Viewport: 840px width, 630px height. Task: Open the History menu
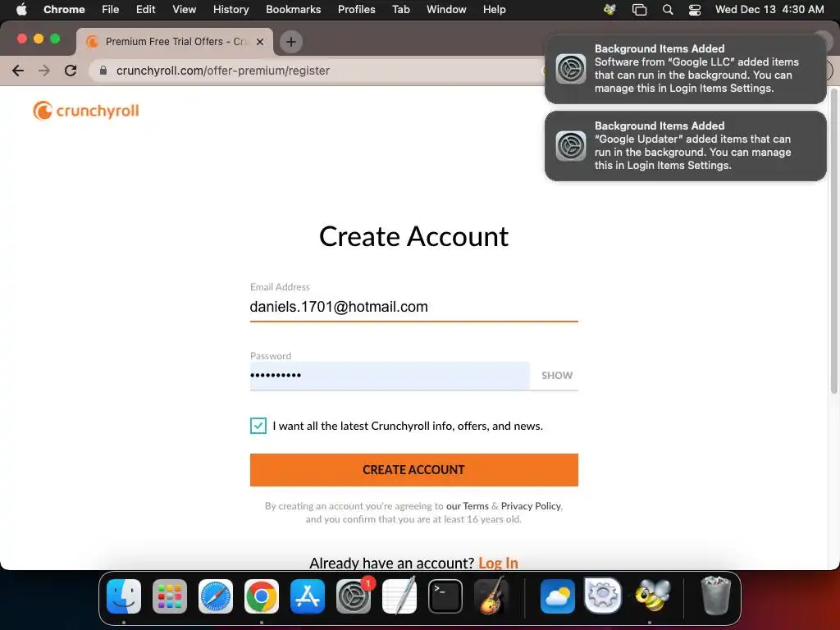[x=231, y=9]
